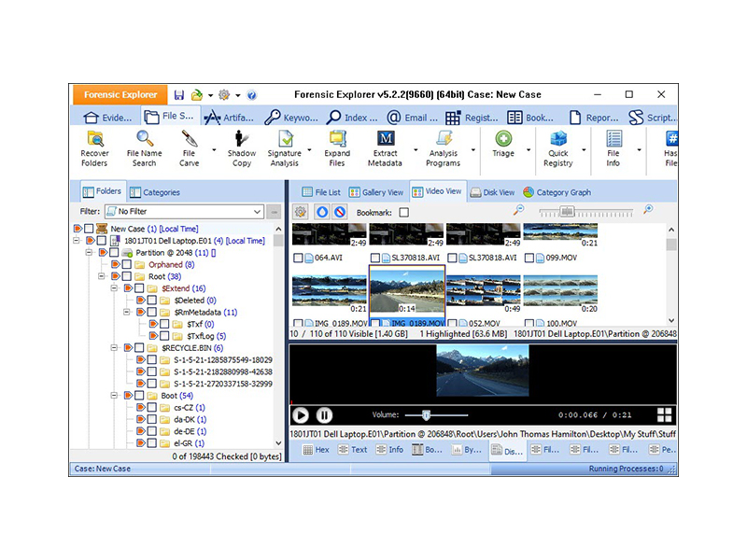Click the Recover Folders tool icon

click(94, 140)
